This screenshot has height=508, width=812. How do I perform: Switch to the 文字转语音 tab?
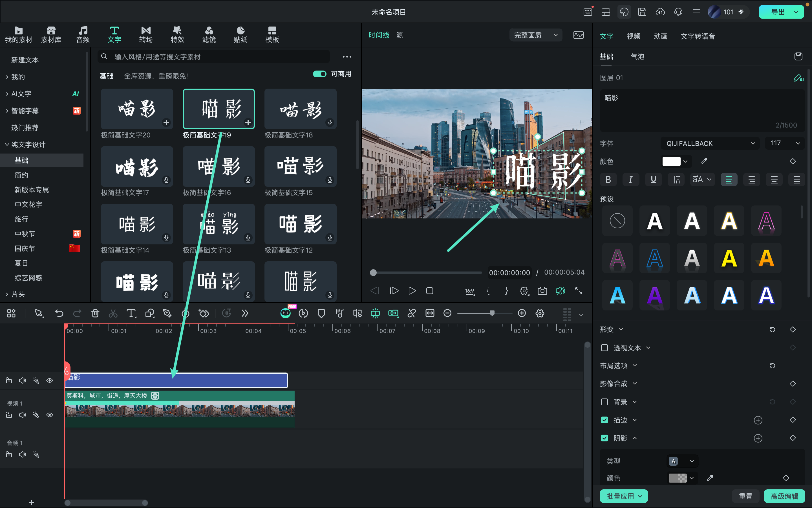tap(698, 36)
